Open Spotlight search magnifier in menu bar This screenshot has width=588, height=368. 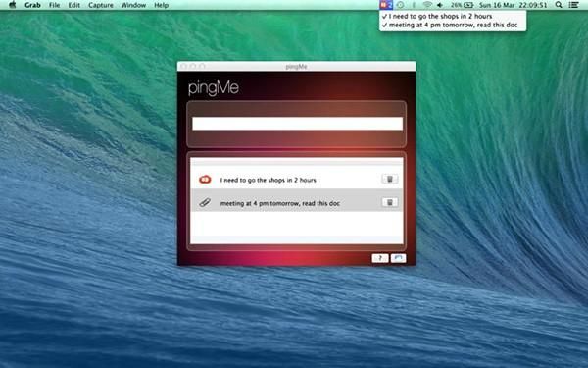click(559, 5)
